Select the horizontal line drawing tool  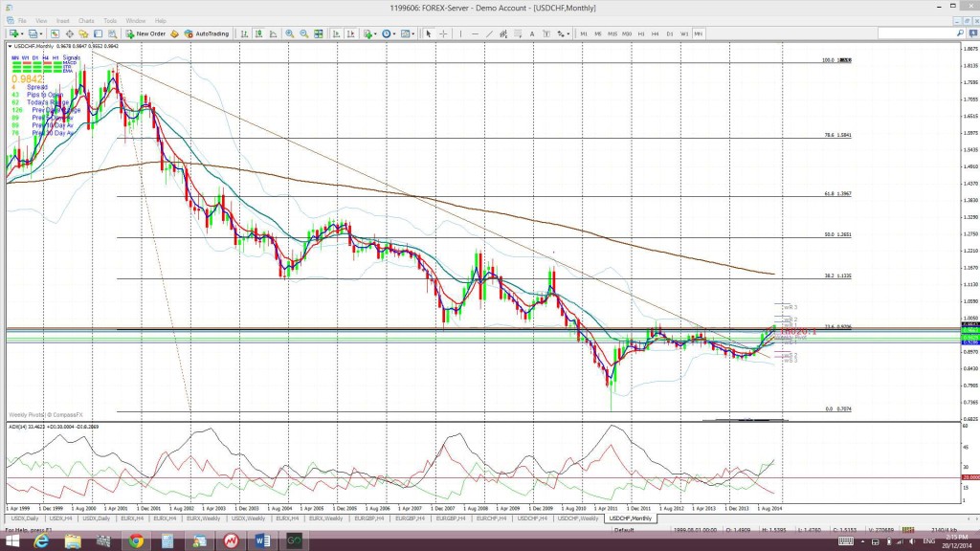[x=475, y=33]
